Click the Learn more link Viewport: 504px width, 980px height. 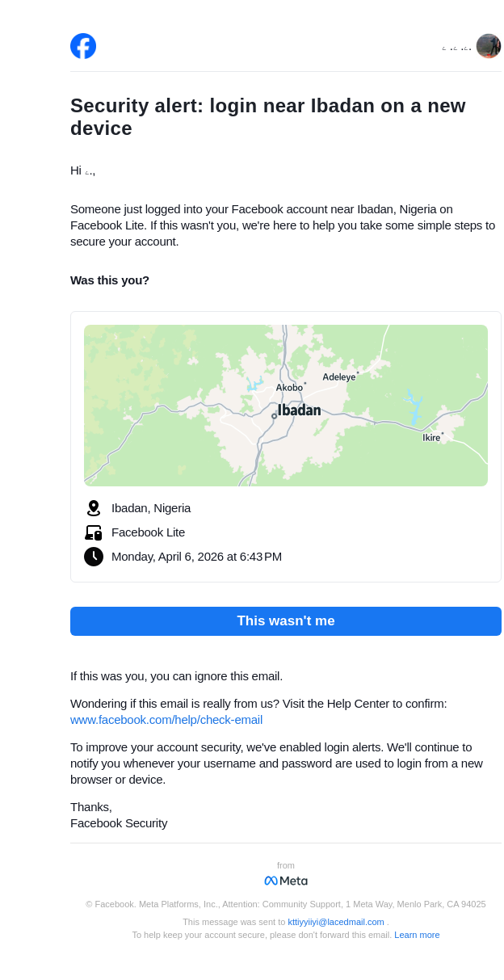coord(417,935)
